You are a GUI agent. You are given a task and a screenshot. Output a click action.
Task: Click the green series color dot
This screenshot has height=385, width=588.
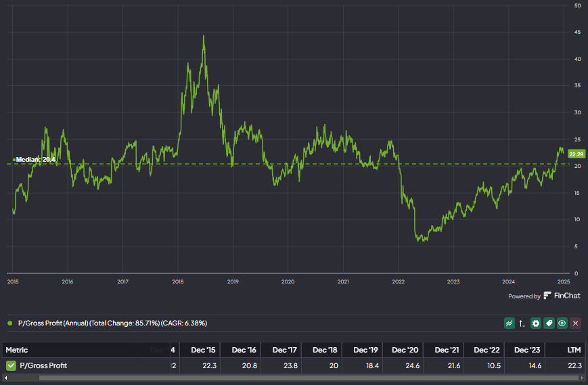tap(10, 323)
